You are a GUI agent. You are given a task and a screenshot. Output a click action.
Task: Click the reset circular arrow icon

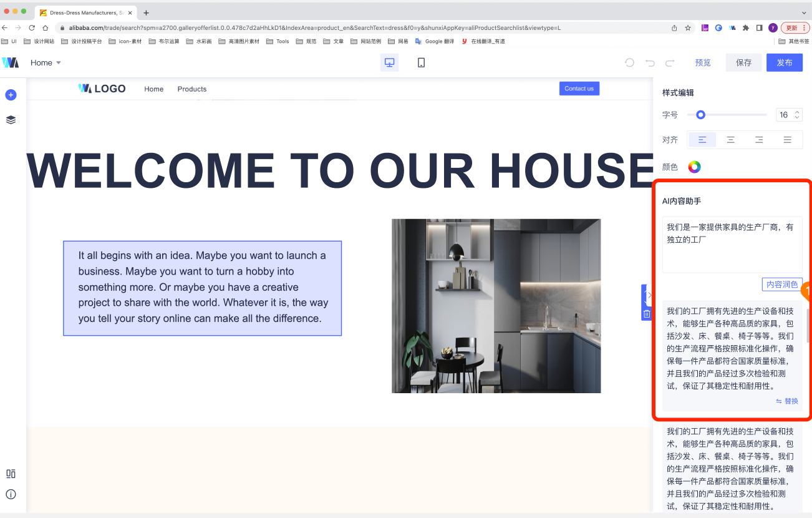click(630, 62)
